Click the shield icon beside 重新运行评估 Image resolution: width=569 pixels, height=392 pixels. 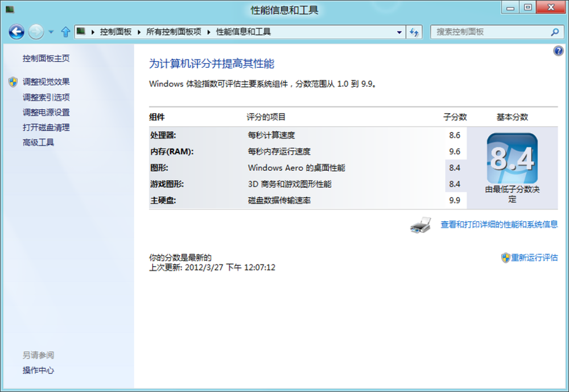pyautogui.click(x=505, y=258)
